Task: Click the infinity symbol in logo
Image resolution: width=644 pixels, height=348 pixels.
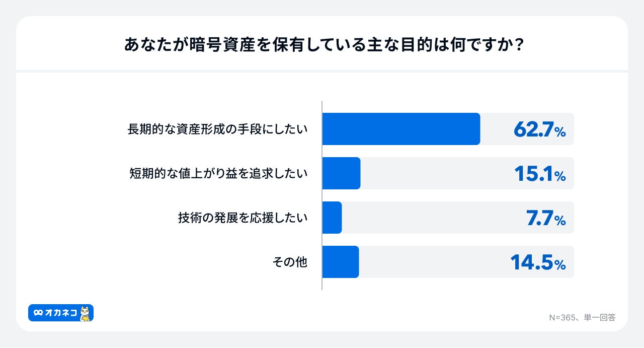Action: [38, 313]
